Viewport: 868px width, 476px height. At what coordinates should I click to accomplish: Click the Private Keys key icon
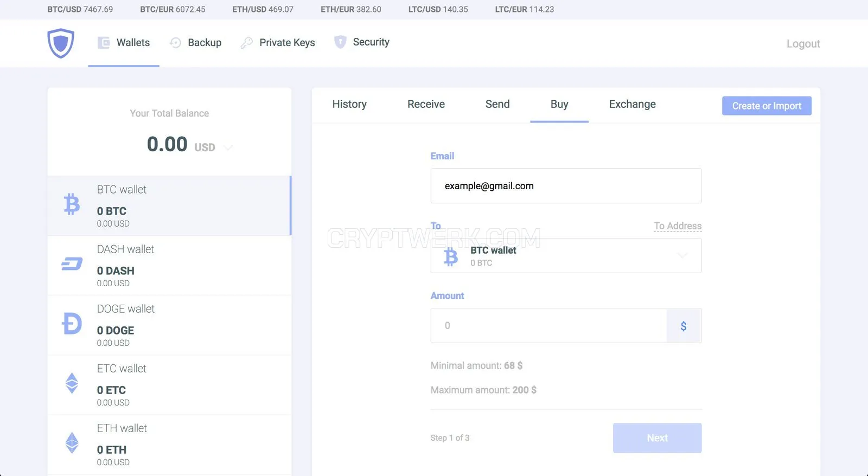coord(247,43)
